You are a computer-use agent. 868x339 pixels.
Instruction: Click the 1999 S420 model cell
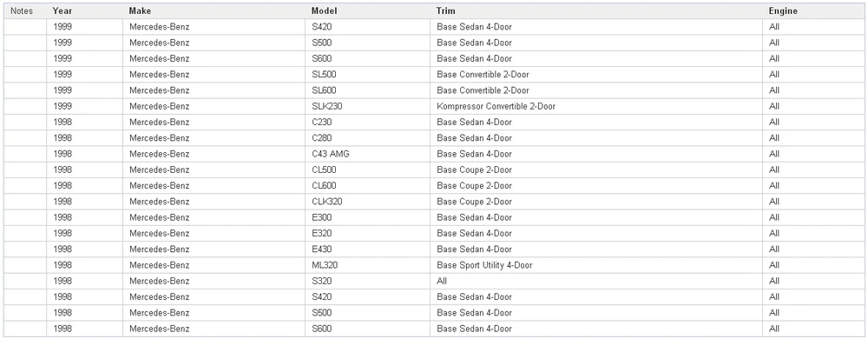click(367, 27)
